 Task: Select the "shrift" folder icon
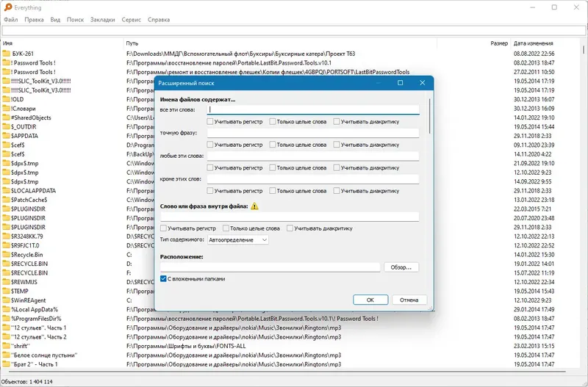[x=6, y=346]
